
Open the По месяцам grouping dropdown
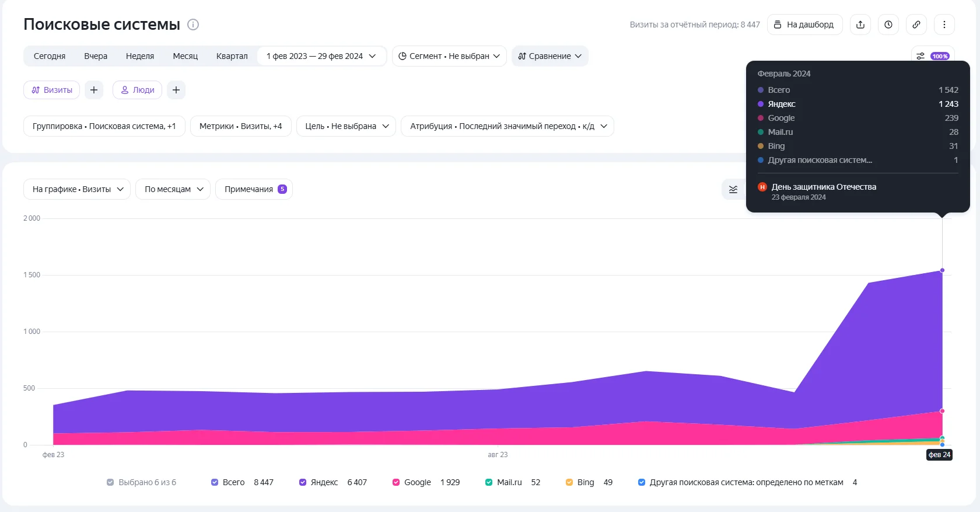click(173, 189)
